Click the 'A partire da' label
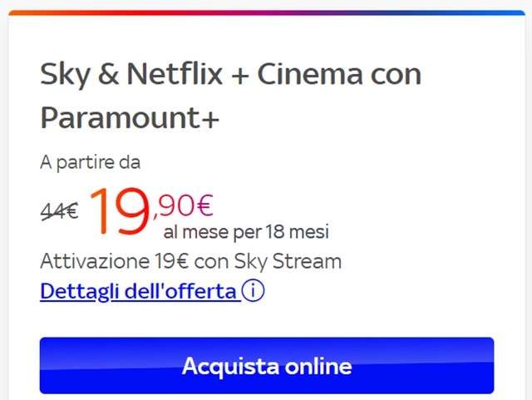This screenshot has width=532, height=400. pyautogui.click(x=91, y=162)
